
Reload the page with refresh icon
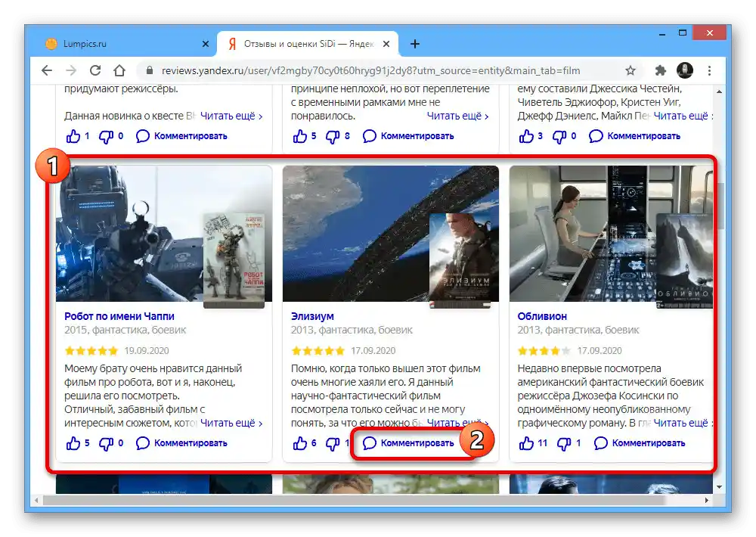pyautogui.click(x=95, y=70)
